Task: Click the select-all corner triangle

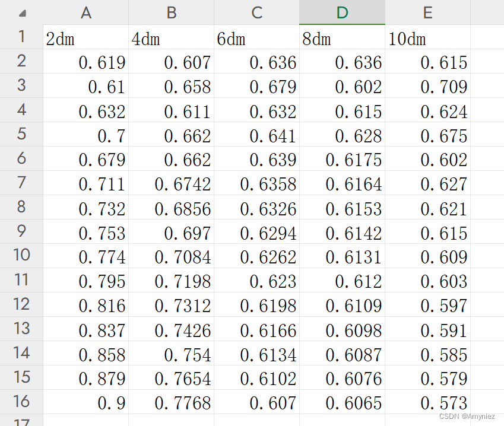Action: tap(22, 13)
